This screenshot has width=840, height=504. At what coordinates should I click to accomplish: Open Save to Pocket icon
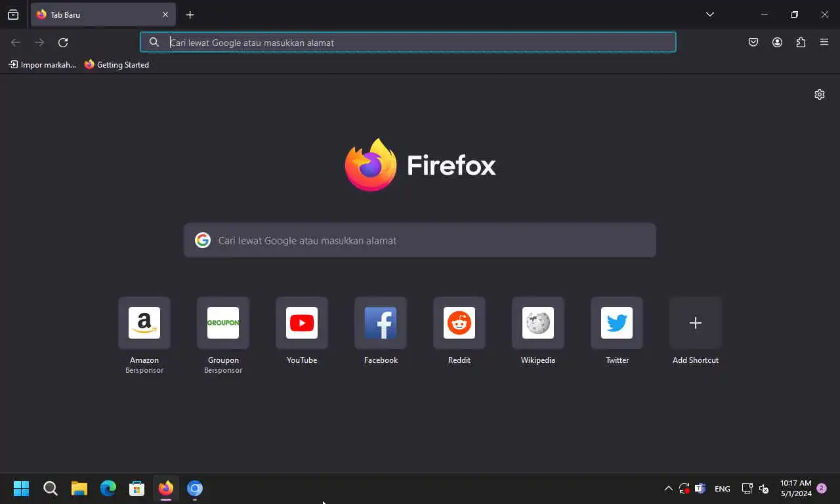753,43
